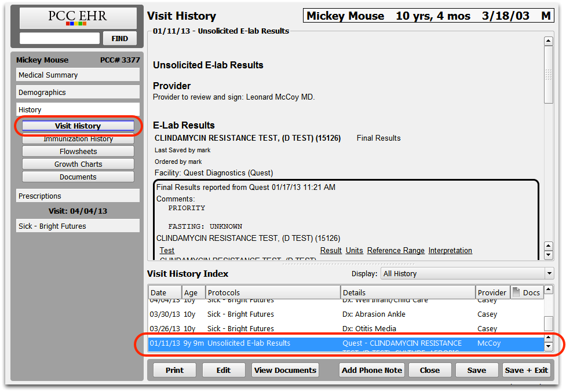Click the visit index scroll down arrow

click(x=548, y=347)
